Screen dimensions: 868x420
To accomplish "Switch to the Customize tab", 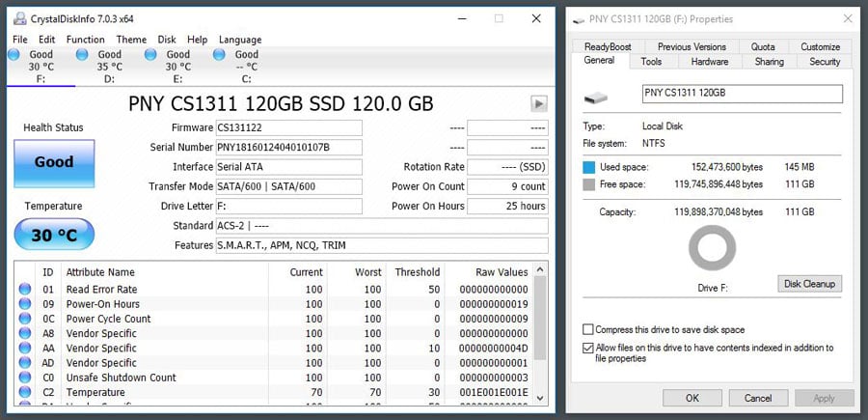I will click(x=820, y=46).
